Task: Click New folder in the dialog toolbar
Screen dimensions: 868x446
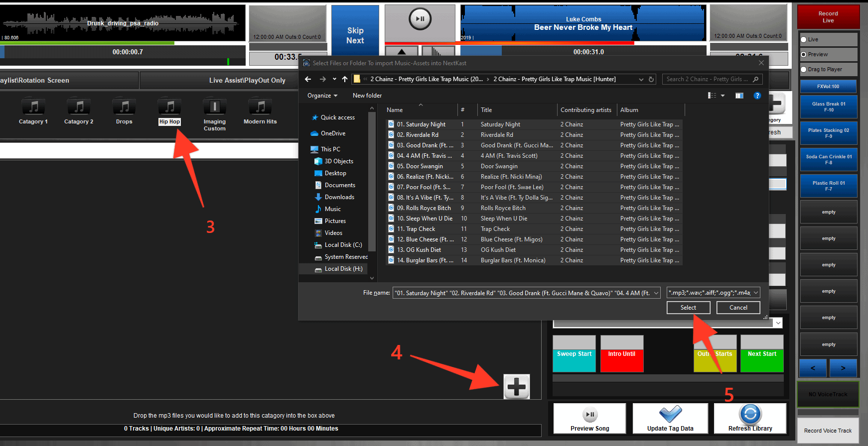Action: (367, 96)
